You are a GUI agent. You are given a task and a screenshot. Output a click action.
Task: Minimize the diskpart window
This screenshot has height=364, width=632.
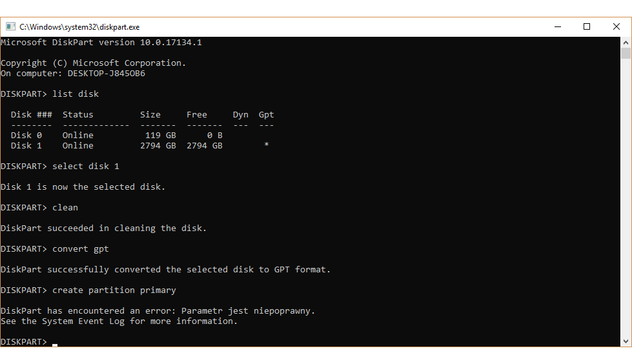(558, 26)
